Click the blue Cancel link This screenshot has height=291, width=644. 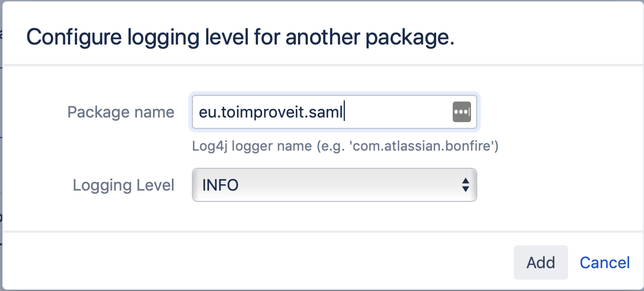coord(605,262)
